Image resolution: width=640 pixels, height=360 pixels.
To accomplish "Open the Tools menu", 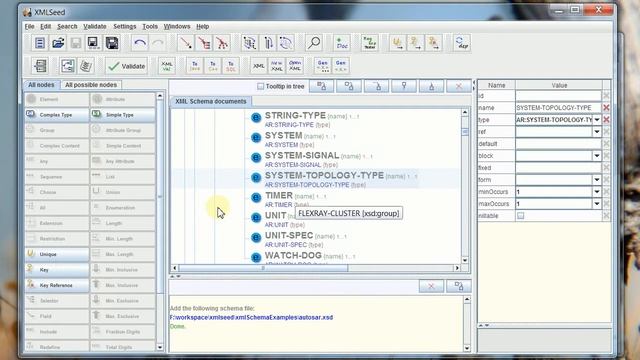I will point(150,27).
